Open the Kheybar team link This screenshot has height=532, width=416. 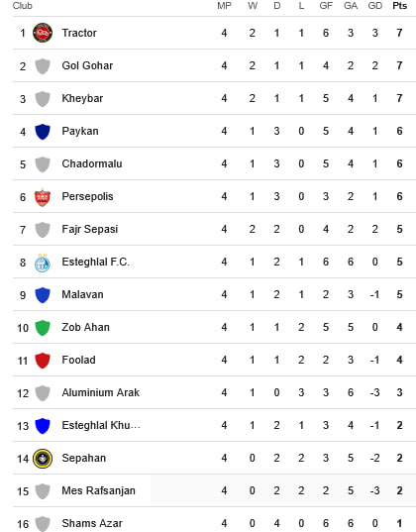pos(82,98)
